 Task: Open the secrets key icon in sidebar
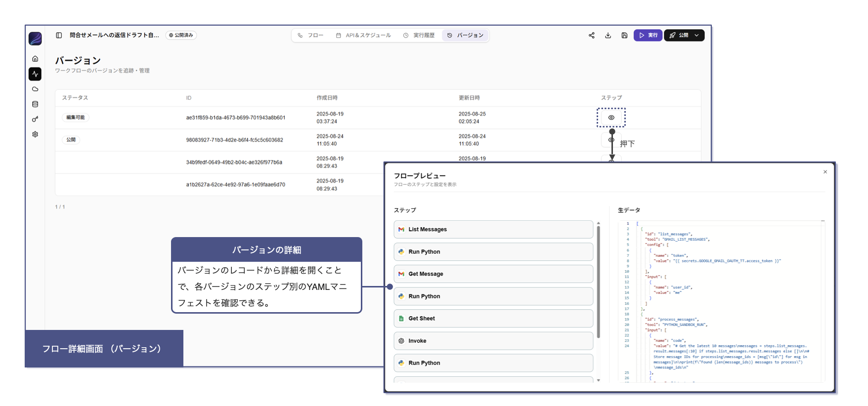coord(35,119)
